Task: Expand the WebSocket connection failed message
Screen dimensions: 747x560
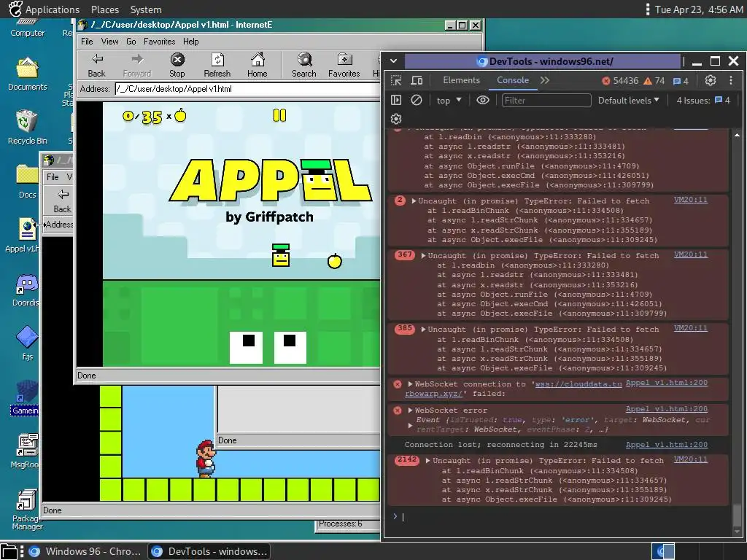Action: [410, 384]
